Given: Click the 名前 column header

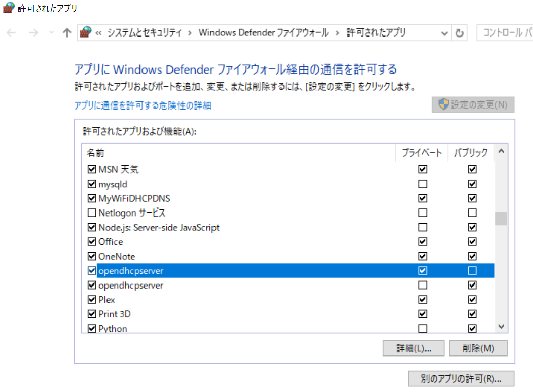Looking at the screenshot, I should (238, 153).
